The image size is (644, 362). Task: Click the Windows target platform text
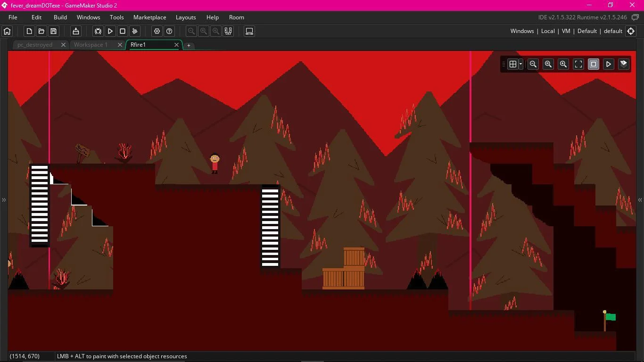click(x=522, y=31)
